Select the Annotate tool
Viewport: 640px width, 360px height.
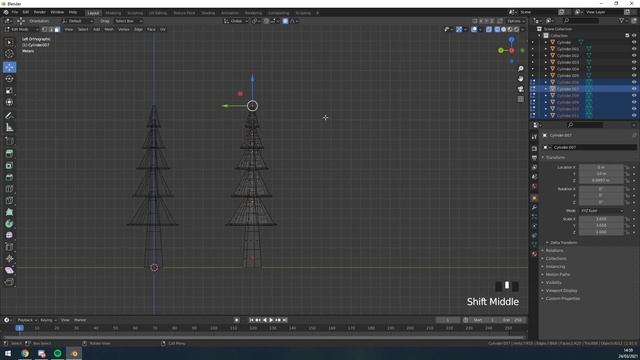coord(9,116)
